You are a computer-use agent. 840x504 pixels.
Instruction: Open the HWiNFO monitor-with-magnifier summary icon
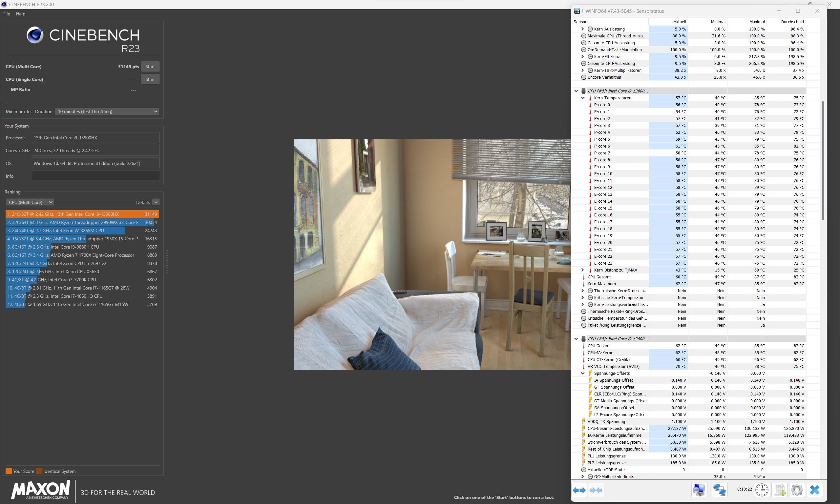(x=699, y=490)
